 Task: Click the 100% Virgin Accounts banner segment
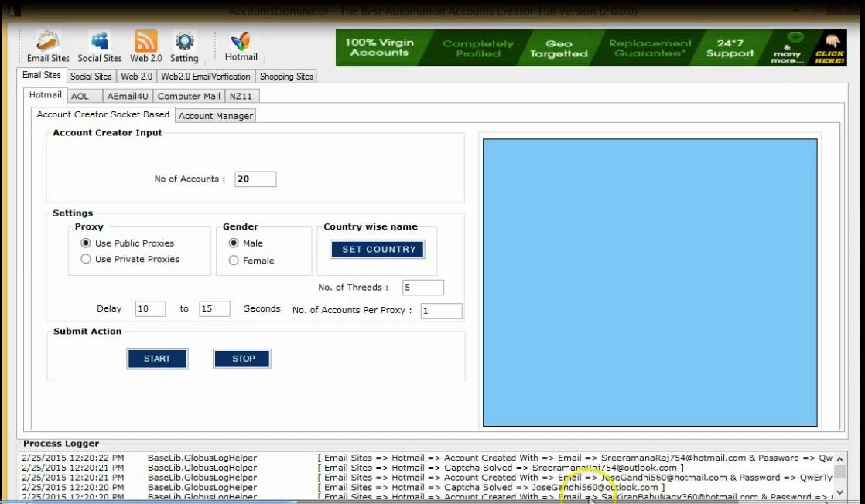tap(380, 48)
